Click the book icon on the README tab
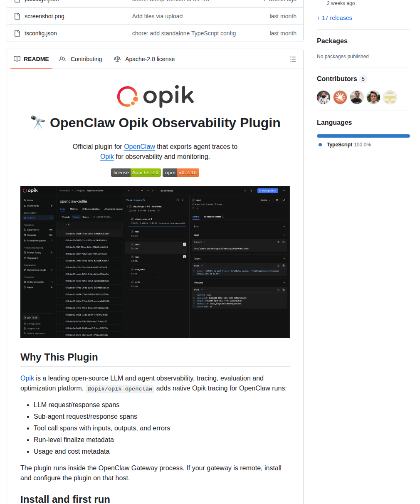Screen dimensions: 420x504 pyautogui.click(x=17, y=59)
